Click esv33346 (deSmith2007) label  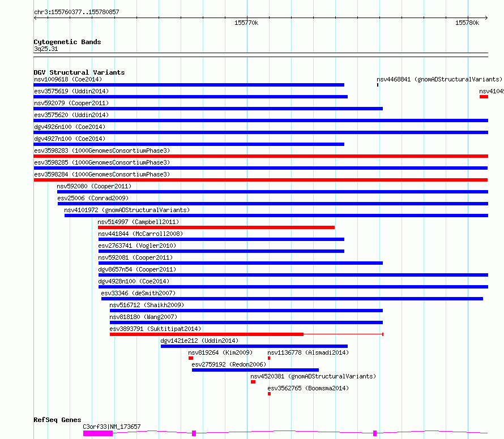coord(138,293)
